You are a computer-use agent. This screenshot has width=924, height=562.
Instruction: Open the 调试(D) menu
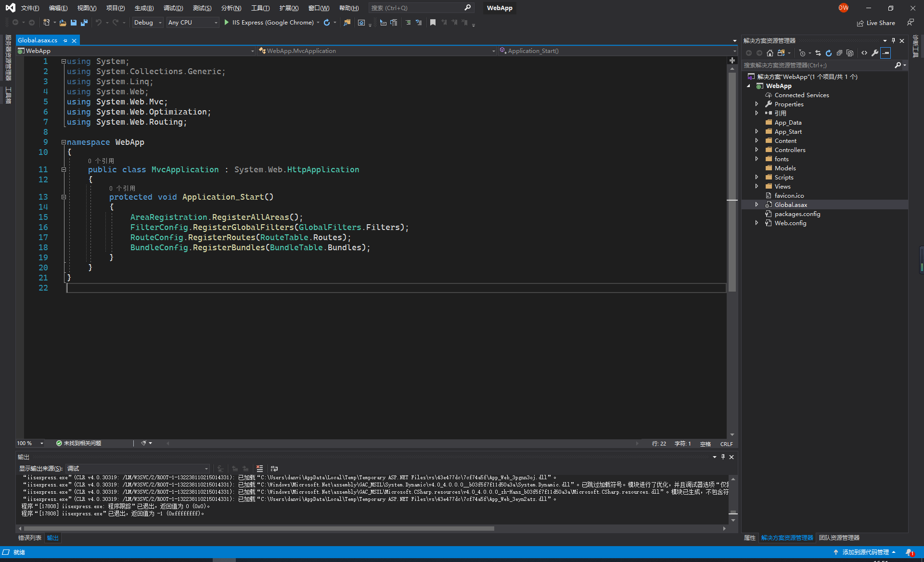coord(173,8)
